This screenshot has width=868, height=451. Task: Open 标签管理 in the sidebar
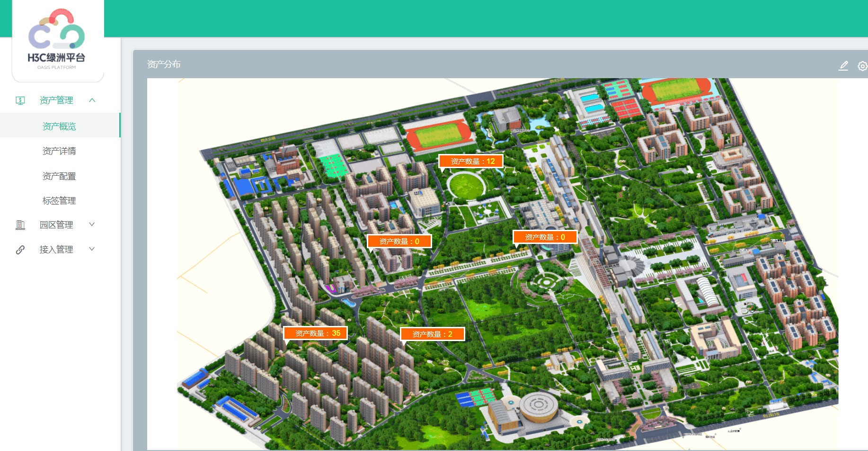click(x=59, y=201)
